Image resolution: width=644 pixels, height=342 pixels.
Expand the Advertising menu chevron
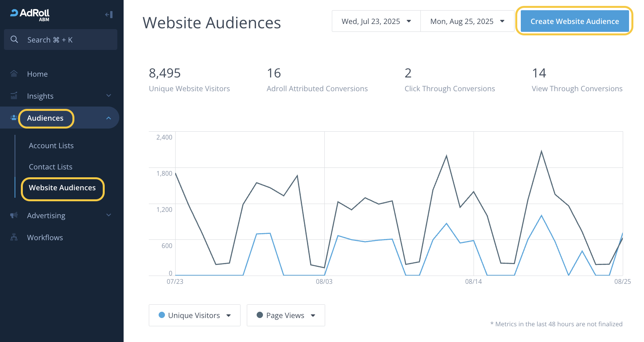[x=109, y=215]
